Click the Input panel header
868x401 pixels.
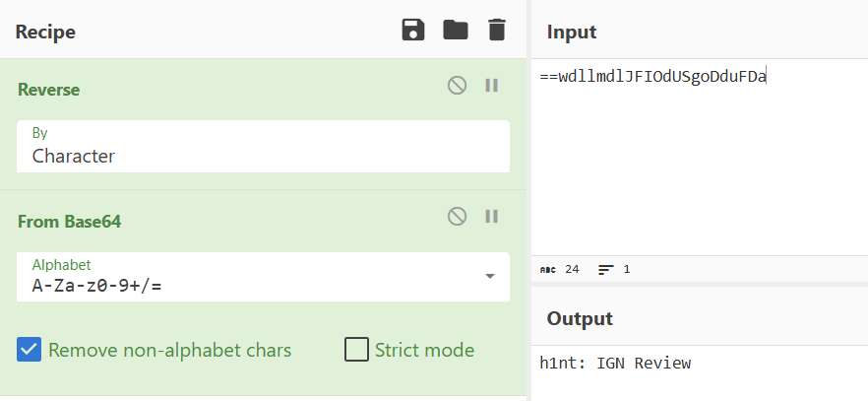[572, 32]
